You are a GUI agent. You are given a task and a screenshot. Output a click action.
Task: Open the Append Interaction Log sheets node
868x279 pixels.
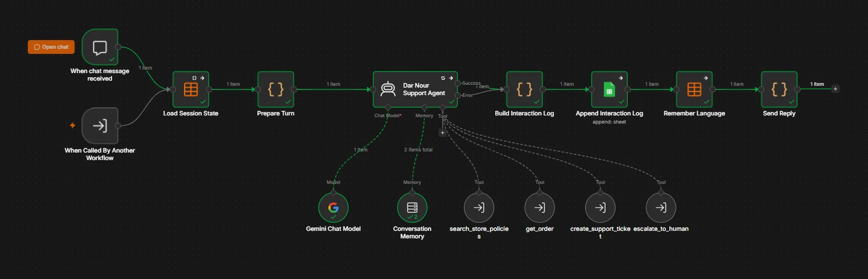pos(610,89)
